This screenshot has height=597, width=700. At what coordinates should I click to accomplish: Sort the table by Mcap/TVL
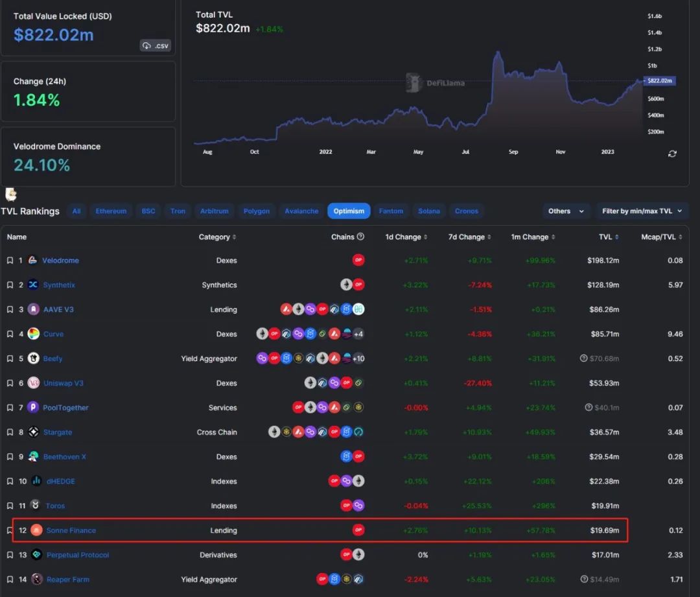click(x=662, y=237)
